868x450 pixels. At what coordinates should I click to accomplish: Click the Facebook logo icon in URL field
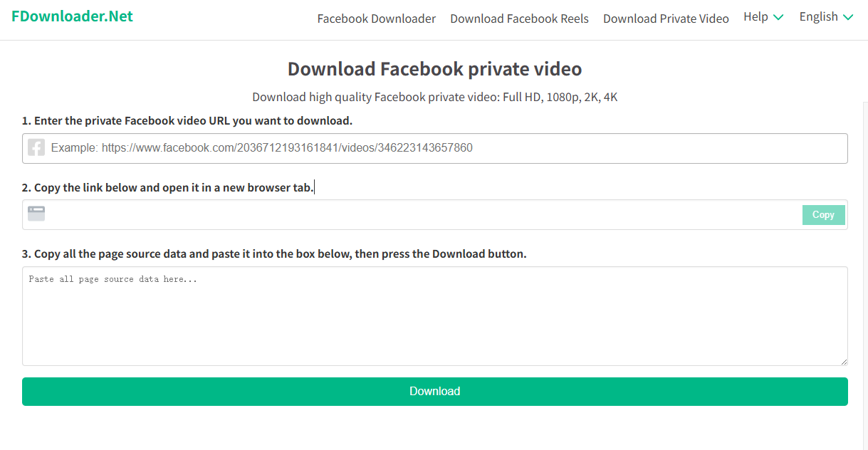tap(36, 148)
